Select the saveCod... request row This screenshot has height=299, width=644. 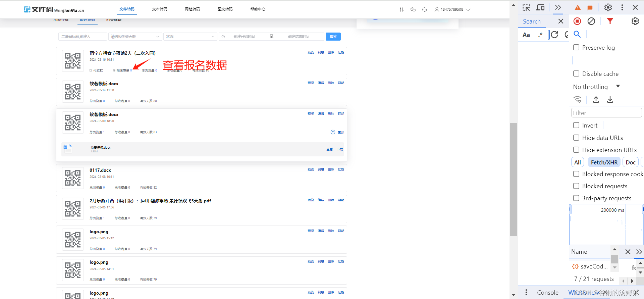tap(590, 266)
